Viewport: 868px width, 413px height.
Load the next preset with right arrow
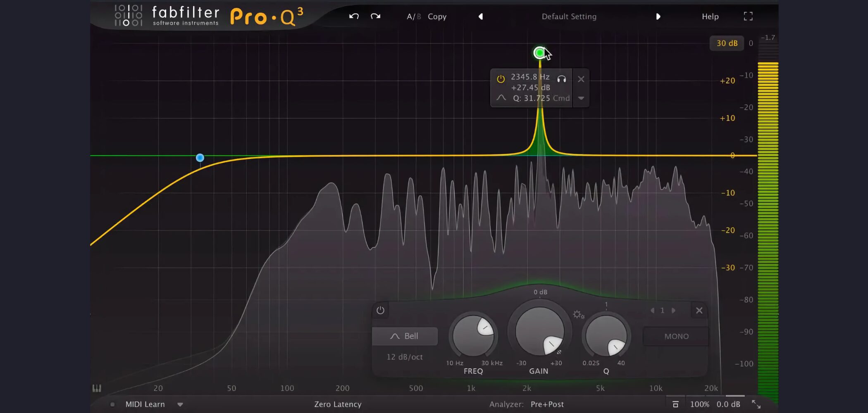tap(658, 17)
